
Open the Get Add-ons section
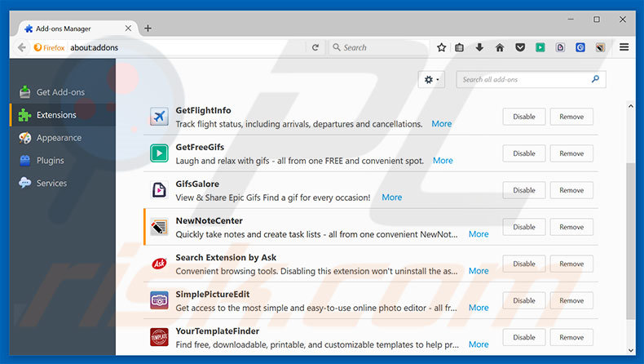pyautogui.click(x=63, y=92)
